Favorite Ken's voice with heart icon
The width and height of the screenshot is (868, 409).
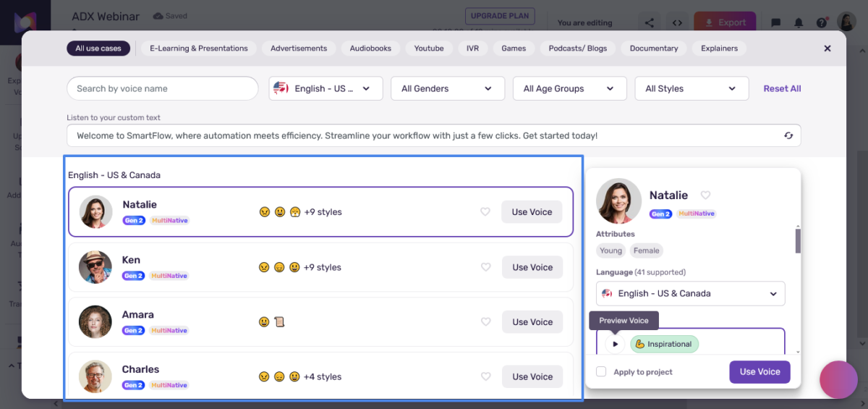click(x=485, y=267)
